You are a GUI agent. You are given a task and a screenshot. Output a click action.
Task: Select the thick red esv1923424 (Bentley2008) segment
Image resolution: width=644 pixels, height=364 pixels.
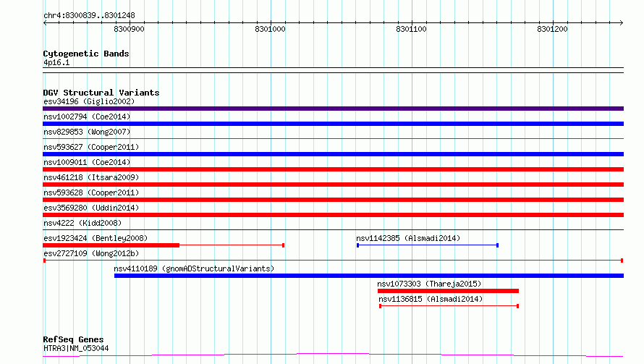pyautogui.click(x=111, y=245)
